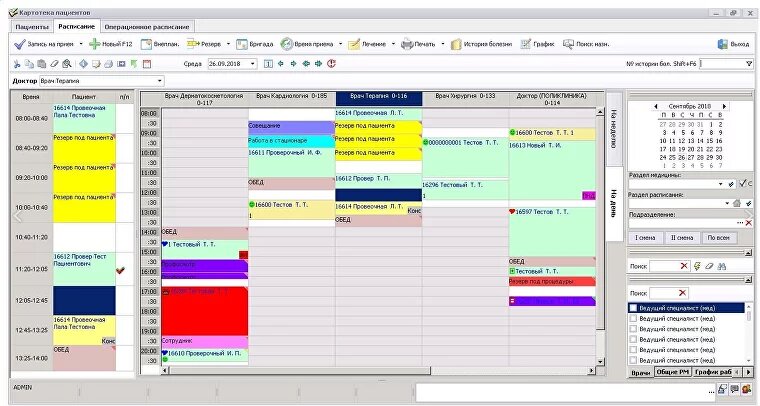The width and height of the screenshot is (760, 406).
Task: Open the date picker dropdown 26.09.2018
Action: [x=253, y=63]
